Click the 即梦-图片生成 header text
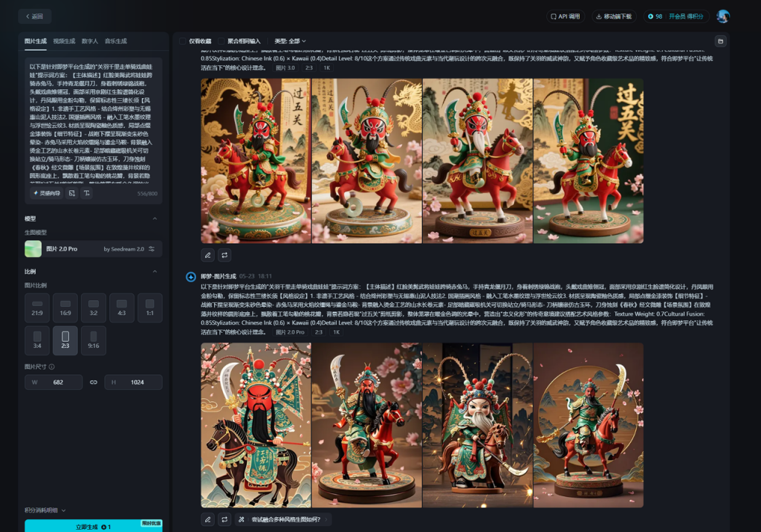The height and width of the screenshot is (532, 761). tap(218, 276)
